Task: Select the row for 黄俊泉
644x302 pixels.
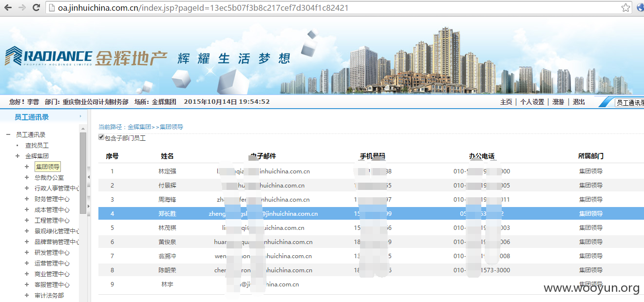Action: click(x=371, y=242)
